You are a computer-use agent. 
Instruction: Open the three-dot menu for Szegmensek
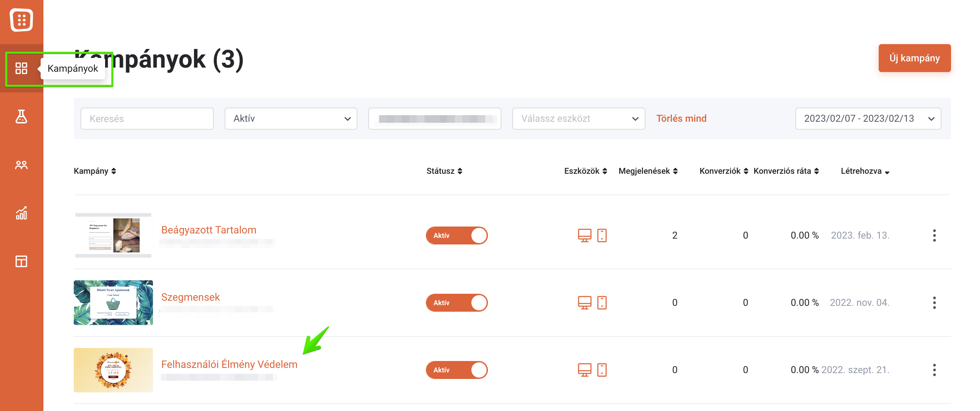point(935,303)
